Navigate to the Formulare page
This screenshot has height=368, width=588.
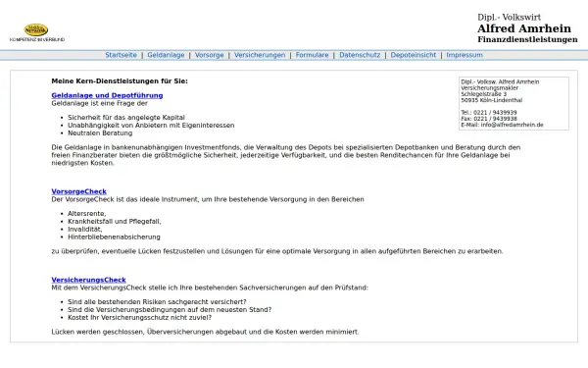point(312,55)
